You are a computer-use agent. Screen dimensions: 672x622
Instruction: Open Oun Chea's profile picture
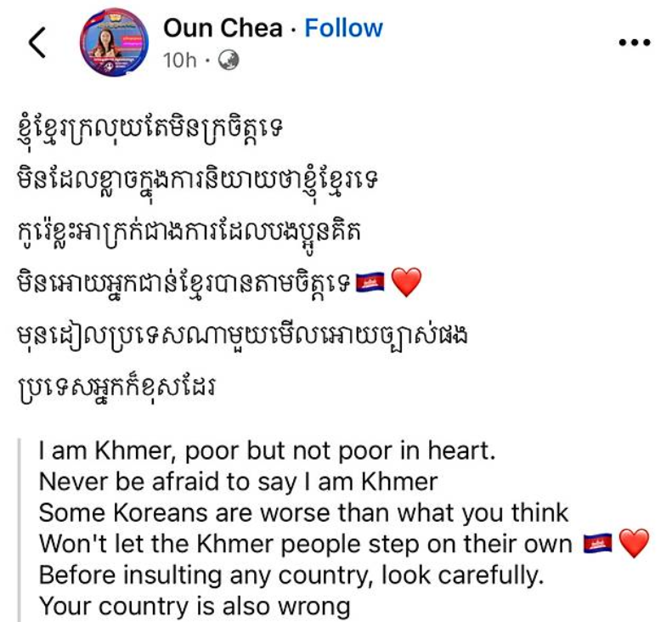[x=110, y=42]
